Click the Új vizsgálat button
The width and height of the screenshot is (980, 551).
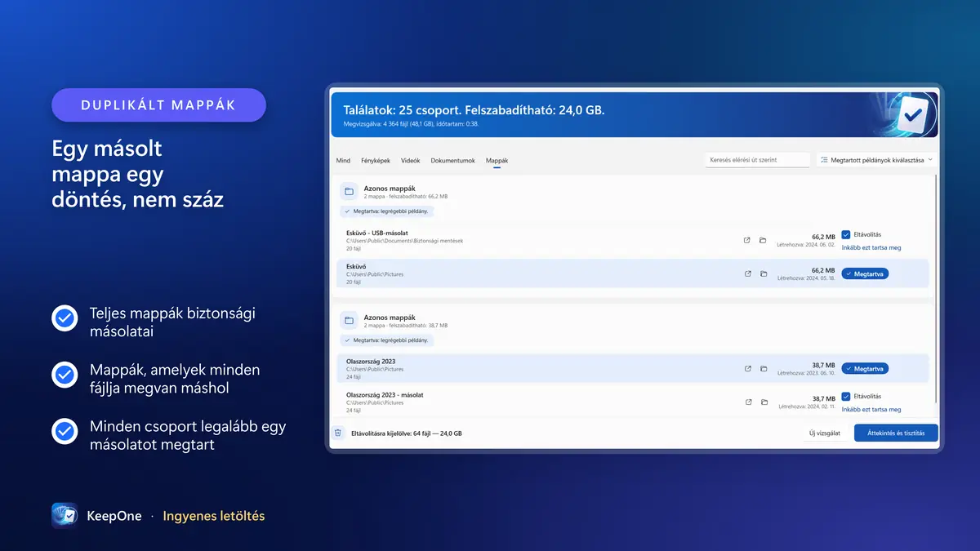[x=825, y=433]
